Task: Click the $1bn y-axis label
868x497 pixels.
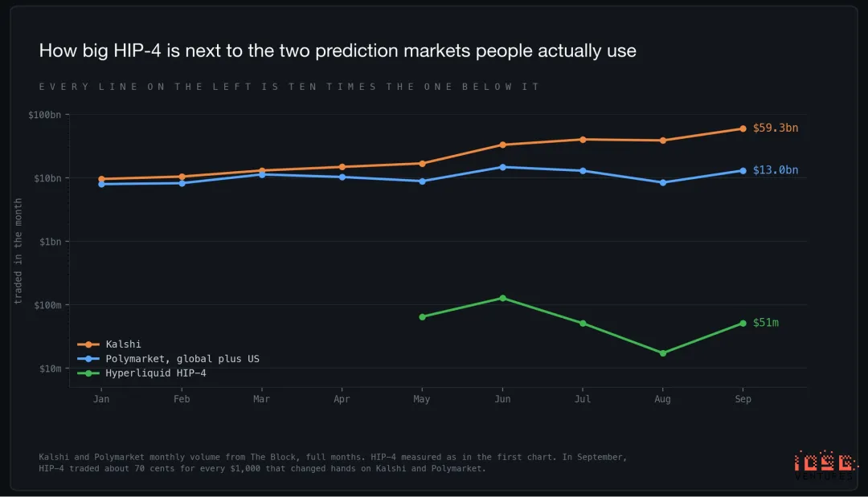Action: coord(51,242)
